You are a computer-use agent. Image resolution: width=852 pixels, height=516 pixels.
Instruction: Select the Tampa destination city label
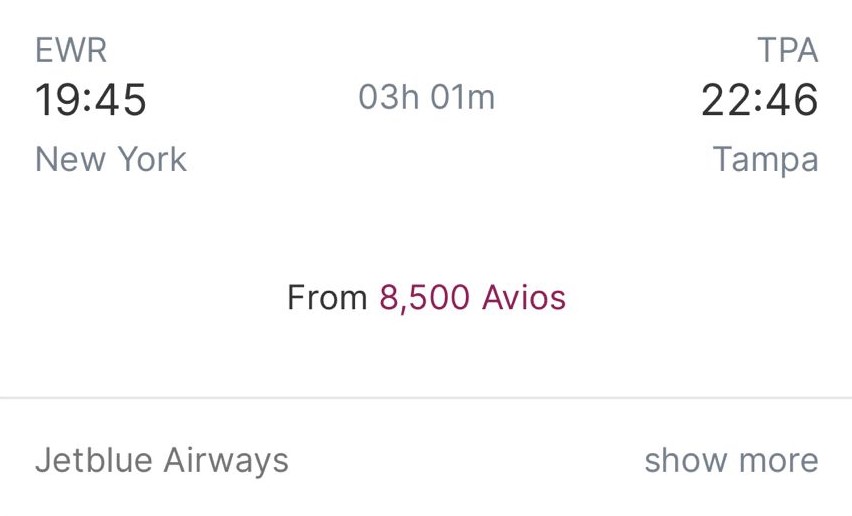coord(765,159)
